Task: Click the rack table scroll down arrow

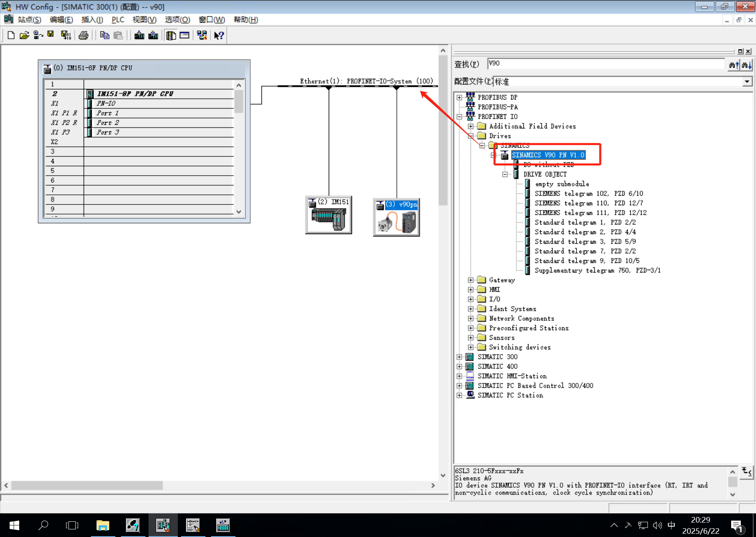Action: point(239,212)
